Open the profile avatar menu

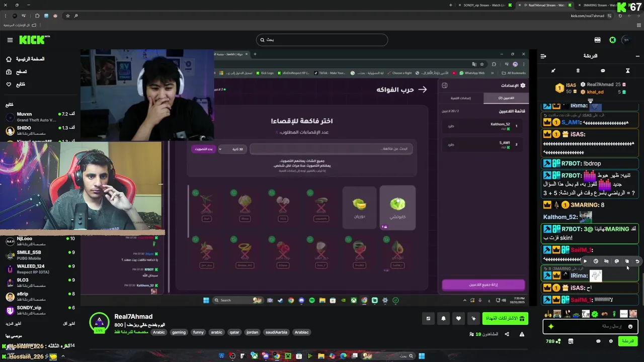[x=626, y=40]
